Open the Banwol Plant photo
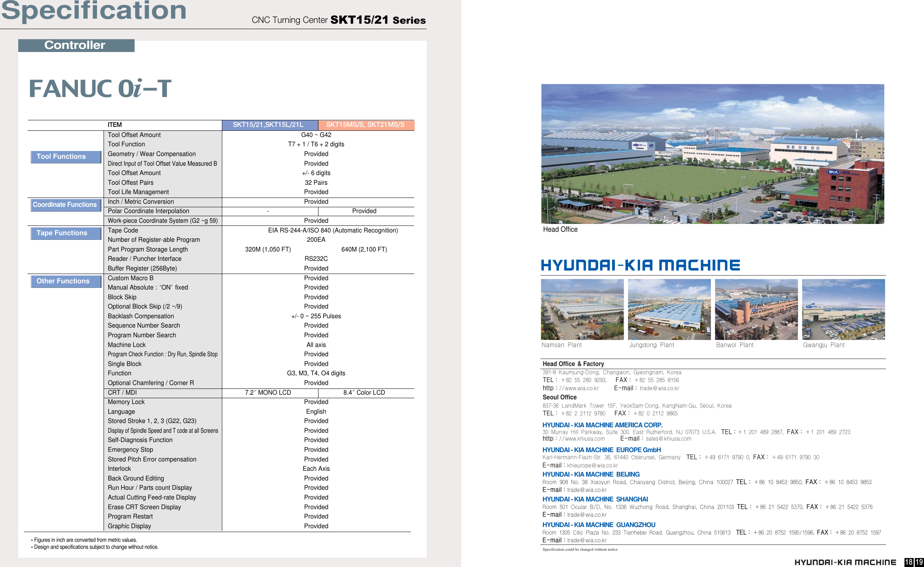 [x=756, y=309]
